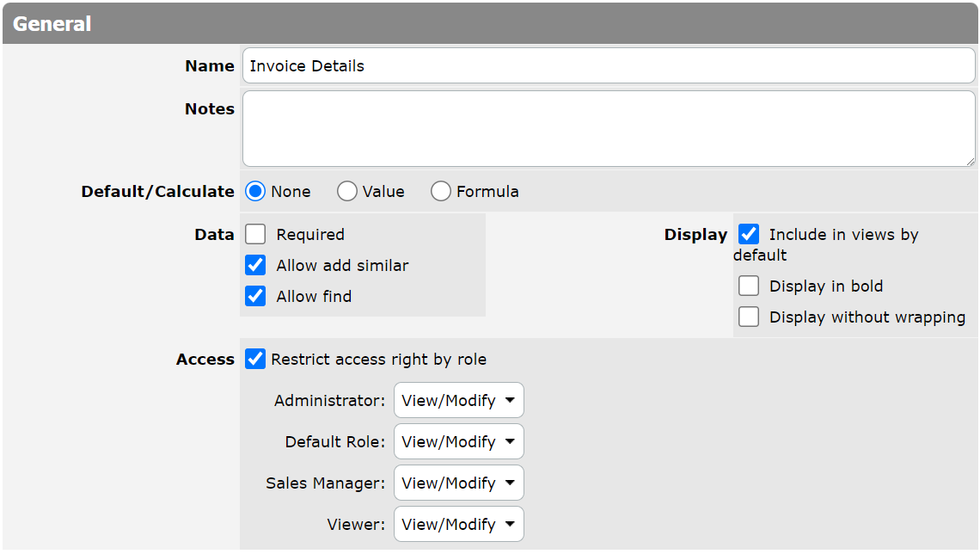Click the Notes resize handle
The width and height of the screenshot is (980, 554).
pyautogui.click(x=970, y=162)
